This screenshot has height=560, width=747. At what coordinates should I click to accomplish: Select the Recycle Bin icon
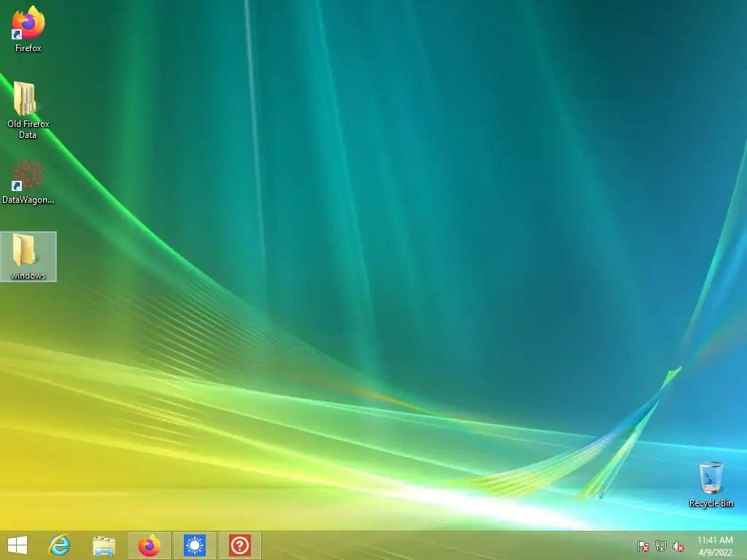click(711, 484)
